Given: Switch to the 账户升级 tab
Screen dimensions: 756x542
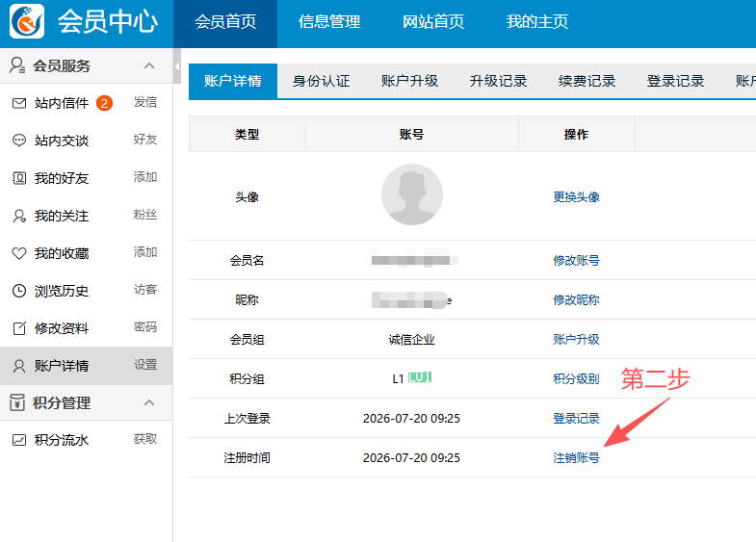Looking at the screenshot, I should 410,81.
